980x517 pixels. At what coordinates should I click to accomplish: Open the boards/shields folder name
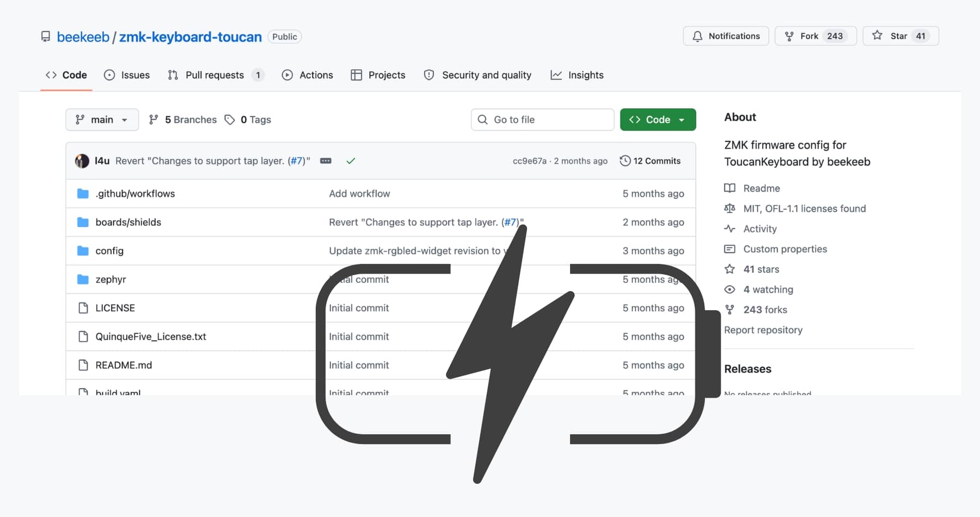tap(128, 222)
